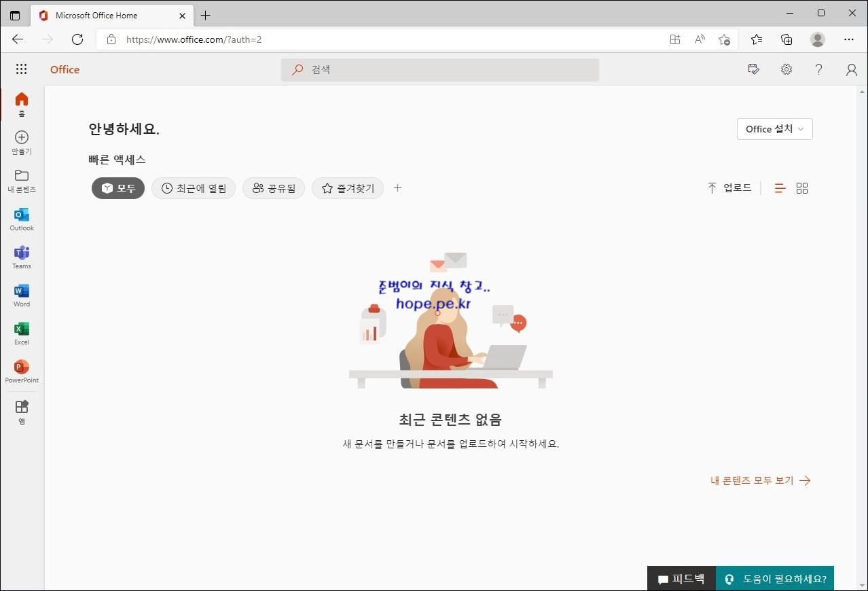Open 내 콘텐츠 folder icon
The width and height of the screenshot is (868, 591).
22,181
